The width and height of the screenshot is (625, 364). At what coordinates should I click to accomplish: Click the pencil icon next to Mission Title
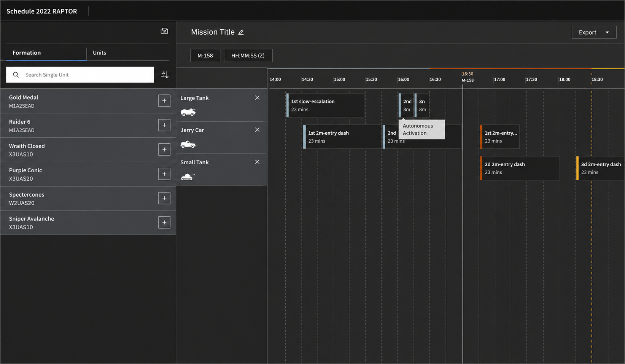[241, 32]
